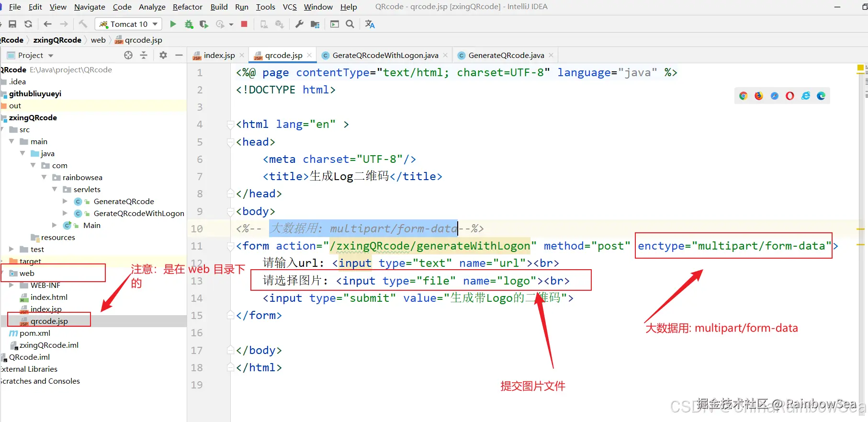This screenshot has height=422, width=868.
Task: Start debugging with the green bug icon
Action: (x=189, y=24)
